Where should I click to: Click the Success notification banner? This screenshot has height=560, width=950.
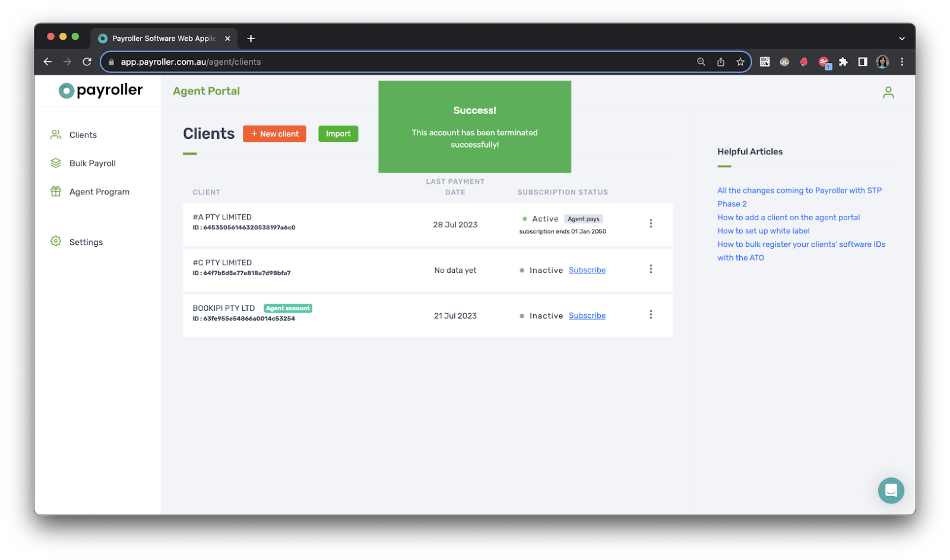474,127
